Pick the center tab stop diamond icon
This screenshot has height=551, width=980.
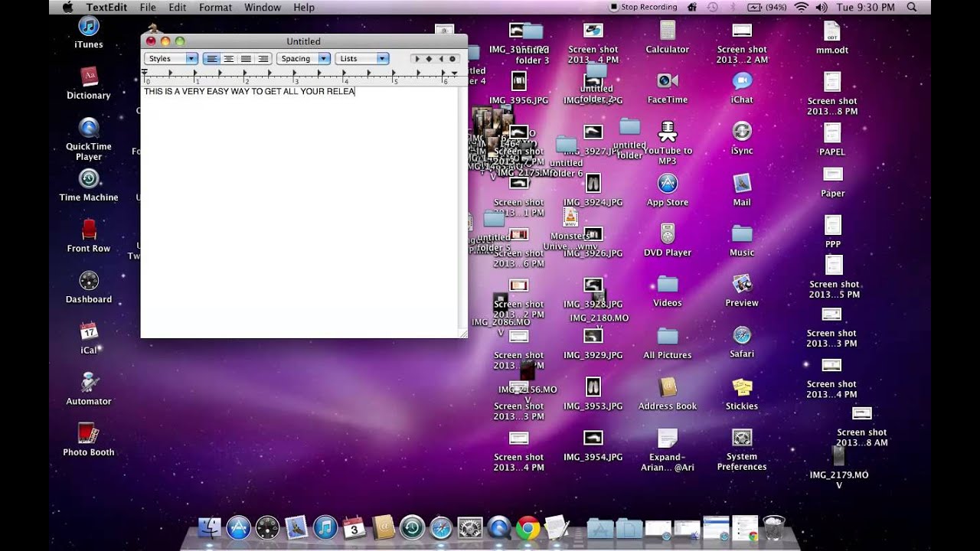429,59
